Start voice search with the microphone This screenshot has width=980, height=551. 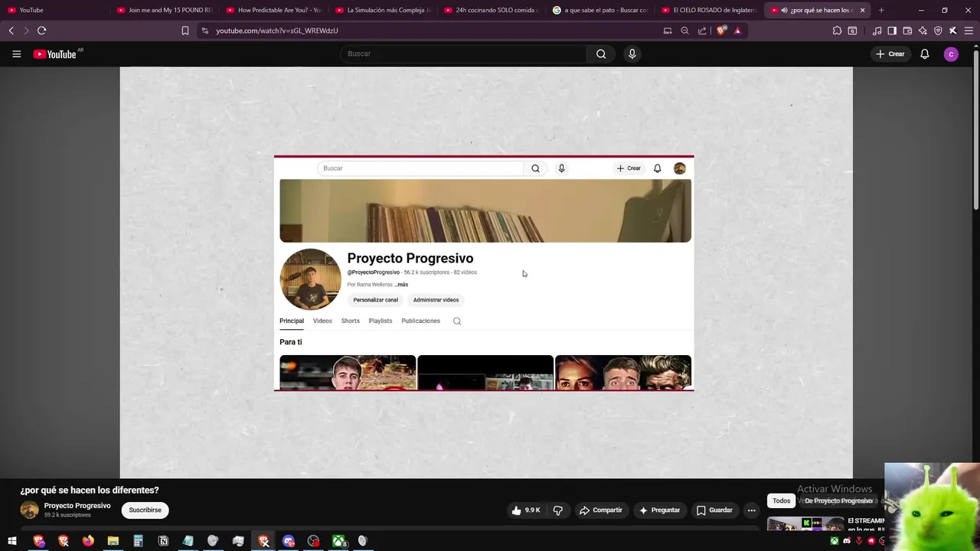[632, 54]
